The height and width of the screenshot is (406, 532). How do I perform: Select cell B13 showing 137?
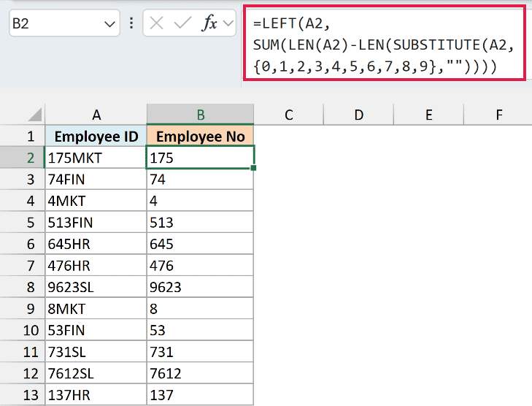(x=200, y=395)
